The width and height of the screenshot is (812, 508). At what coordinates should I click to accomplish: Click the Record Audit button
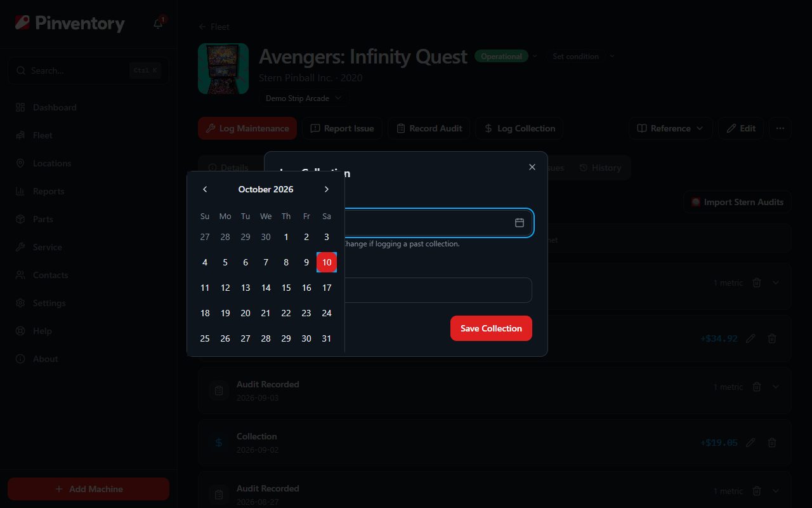click(429, 128)
